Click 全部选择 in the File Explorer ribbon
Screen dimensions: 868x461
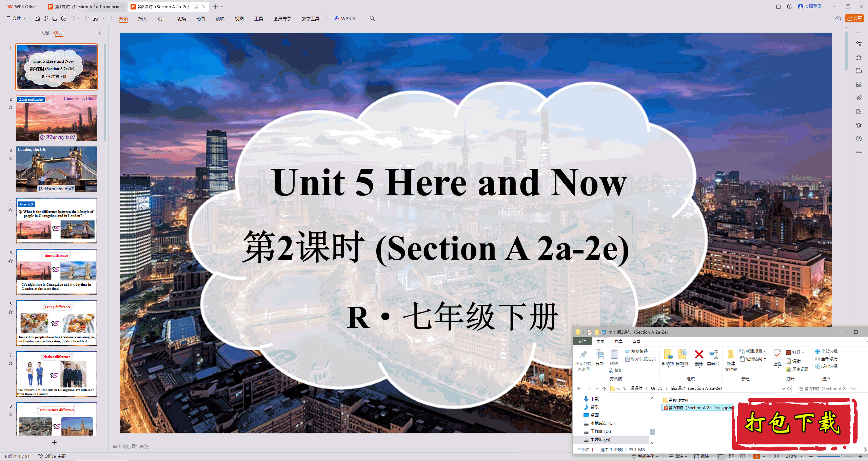click(x=826, y=351)
